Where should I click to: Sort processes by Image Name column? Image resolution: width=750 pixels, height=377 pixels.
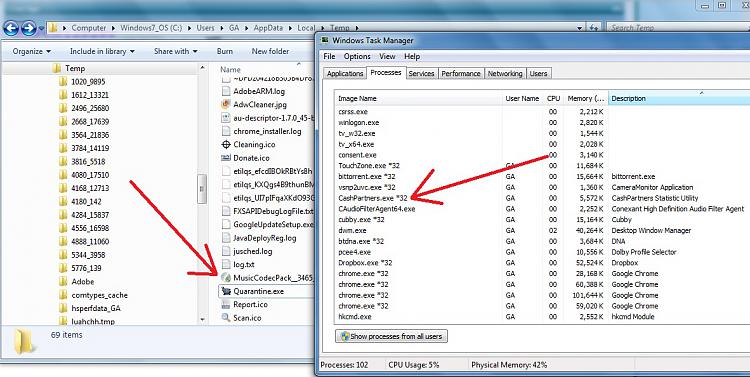pos(419,99)
